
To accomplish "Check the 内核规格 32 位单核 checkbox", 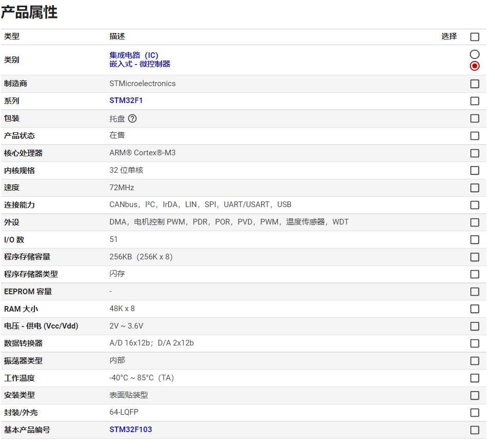I will click(474, 171).
